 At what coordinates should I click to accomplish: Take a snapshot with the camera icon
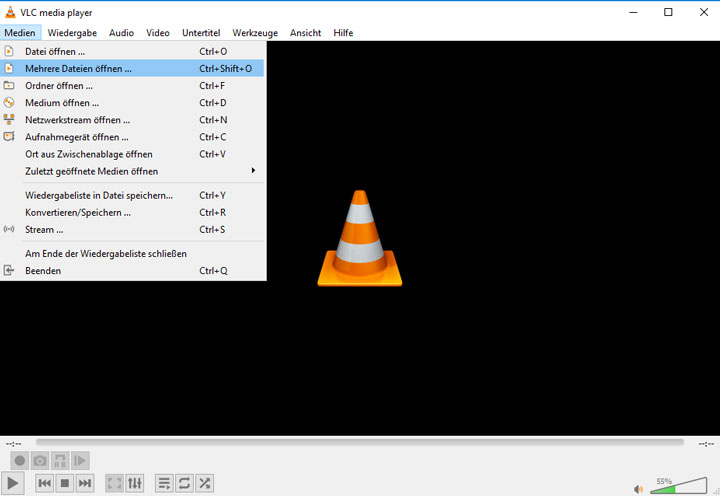[x=40, y=460]
